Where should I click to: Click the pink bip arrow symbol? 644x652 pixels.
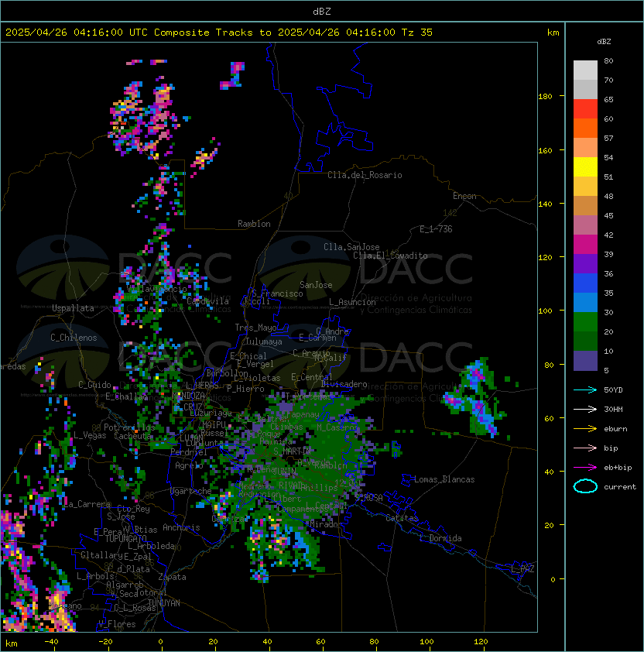(585, 448)
